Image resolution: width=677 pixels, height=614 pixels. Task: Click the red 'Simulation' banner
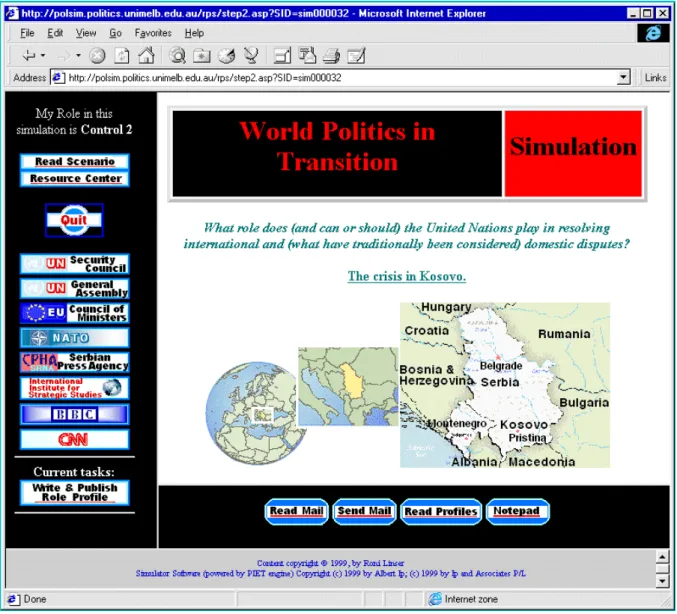573,154
